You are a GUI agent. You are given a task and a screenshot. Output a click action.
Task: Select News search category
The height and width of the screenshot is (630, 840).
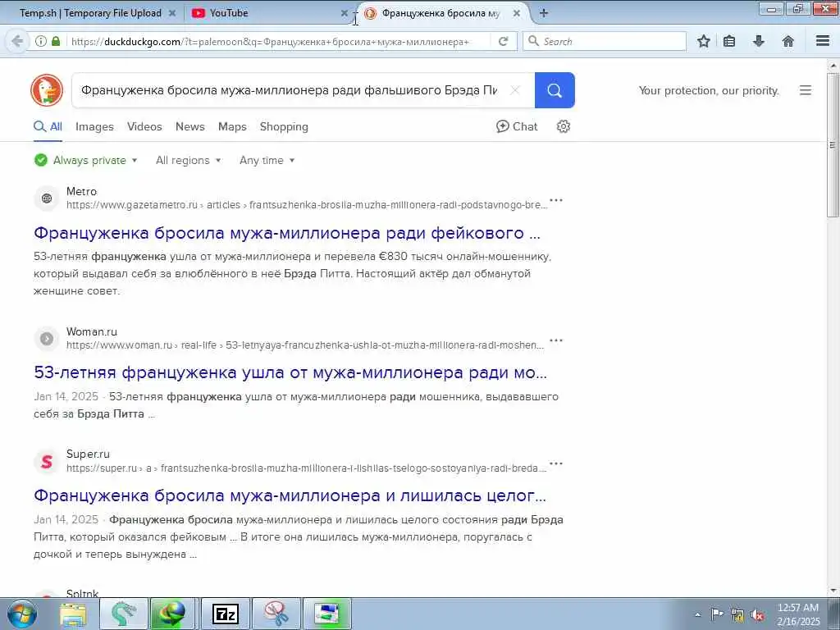[189, 126]
